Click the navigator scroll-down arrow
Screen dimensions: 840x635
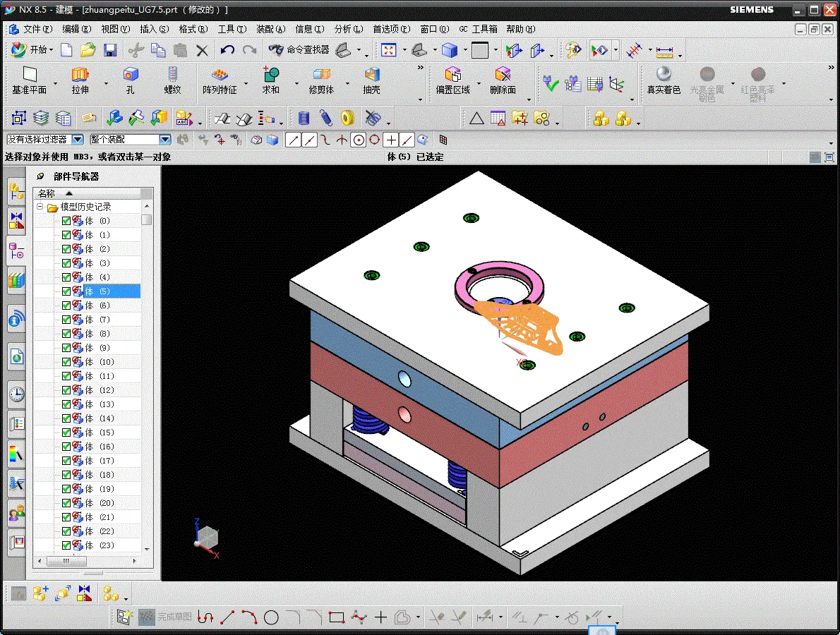pos(147,549)
